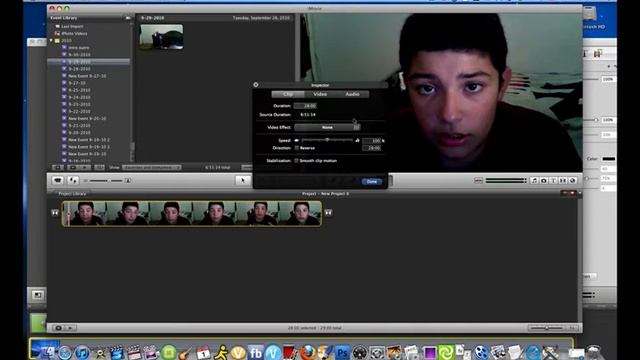Open the Project Library button

click(72, 193)
